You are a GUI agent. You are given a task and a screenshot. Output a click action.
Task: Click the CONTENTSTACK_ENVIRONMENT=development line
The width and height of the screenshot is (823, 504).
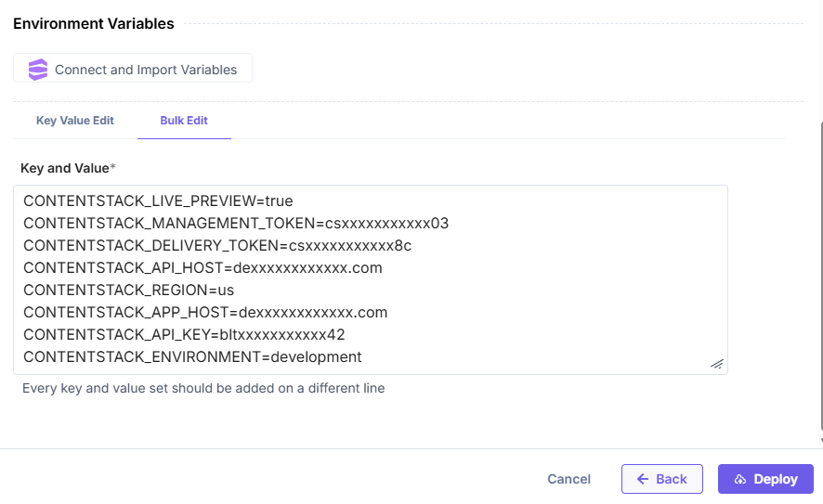tap(192, 356)
